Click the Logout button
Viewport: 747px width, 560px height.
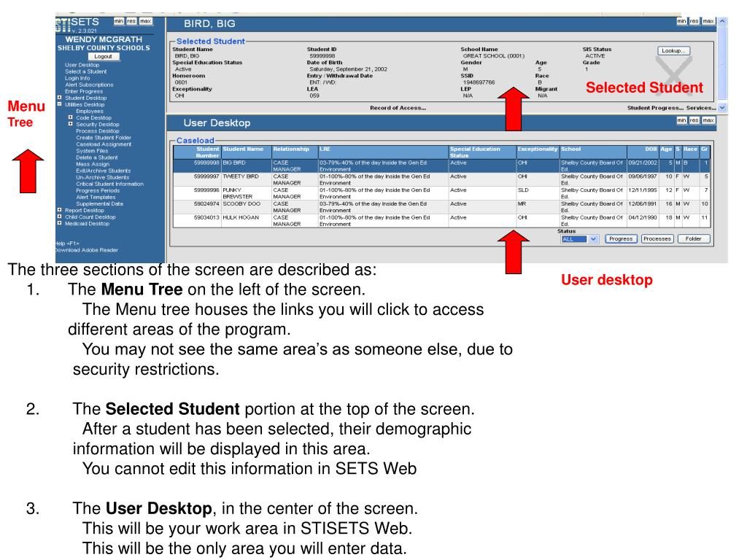coord(103,56)
